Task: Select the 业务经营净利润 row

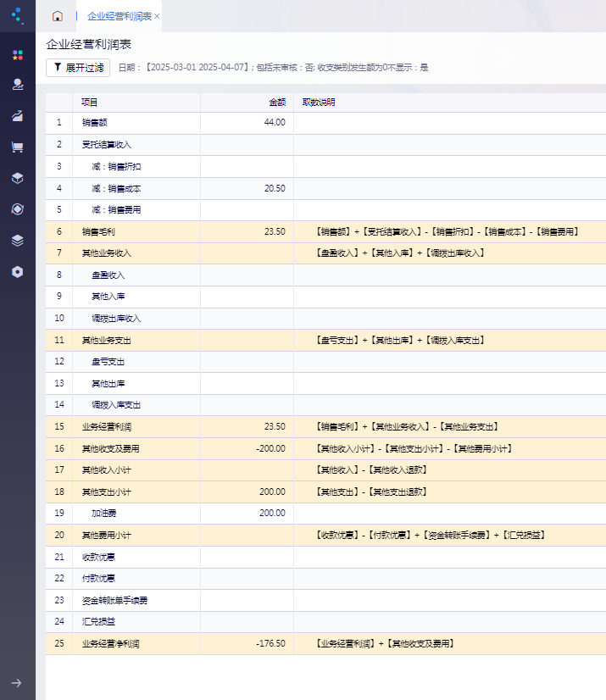Action: 325,644
